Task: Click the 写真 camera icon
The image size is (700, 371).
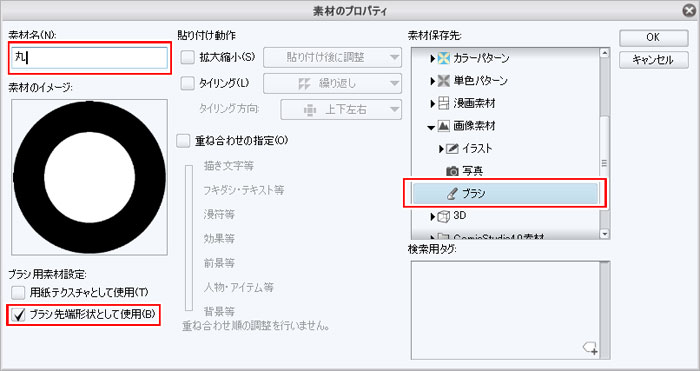Action: [x=452, y=171]
